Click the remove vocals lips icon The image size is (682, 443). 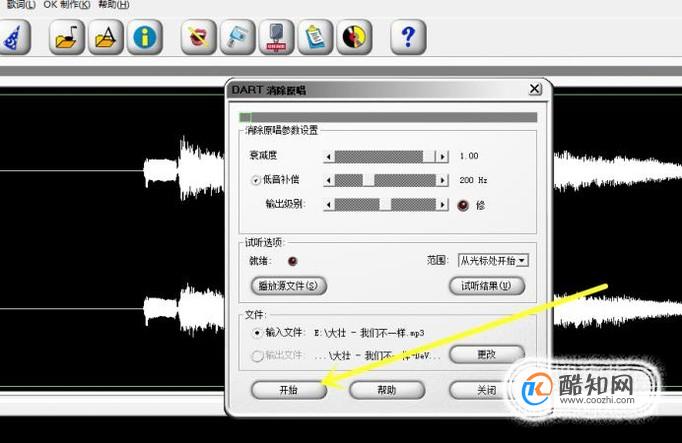tap(198, 37)
